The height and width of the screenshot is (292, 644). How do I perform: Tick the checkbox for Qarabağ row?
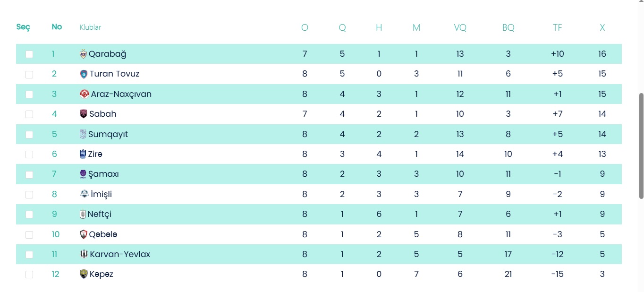(29, 54)
